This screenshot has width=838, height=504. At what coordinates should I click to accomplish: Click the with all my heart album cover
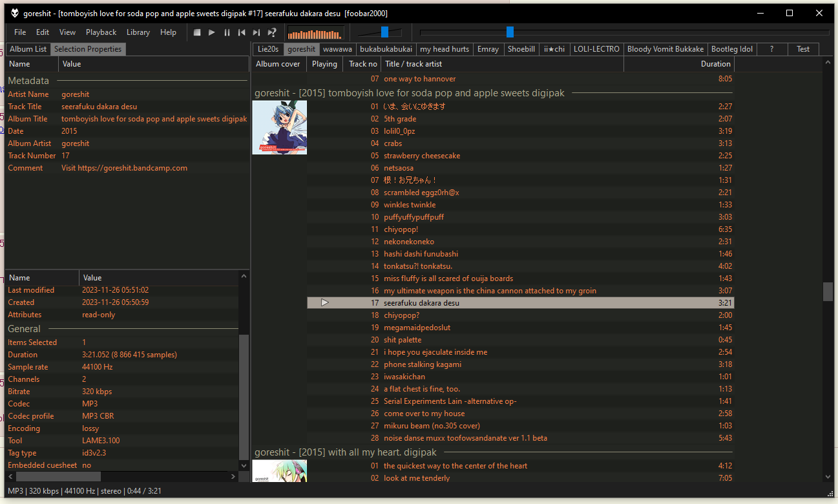(279, 471)
